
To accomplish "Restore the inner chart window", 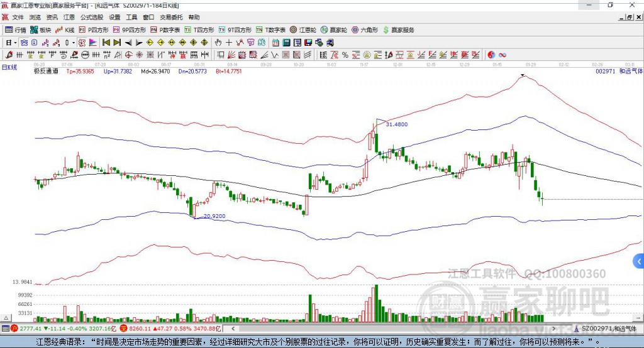I will point(630,17).
